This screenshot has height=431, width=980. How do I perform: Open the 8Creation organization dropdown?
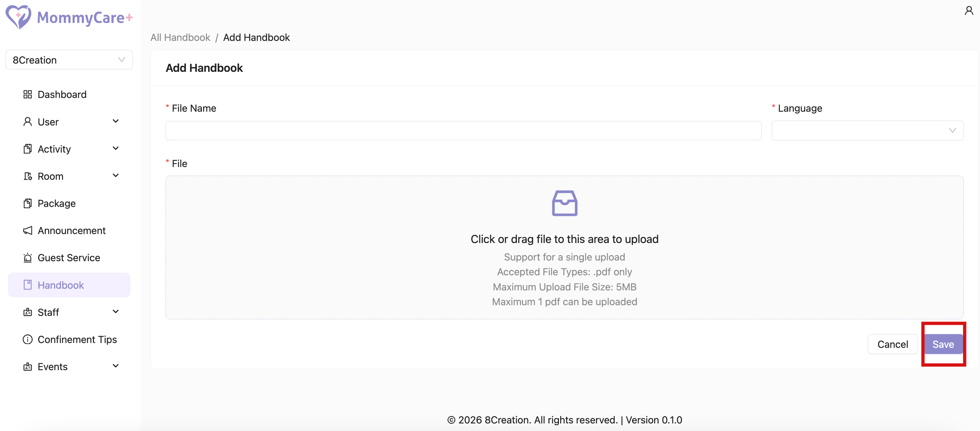(69, 60)
